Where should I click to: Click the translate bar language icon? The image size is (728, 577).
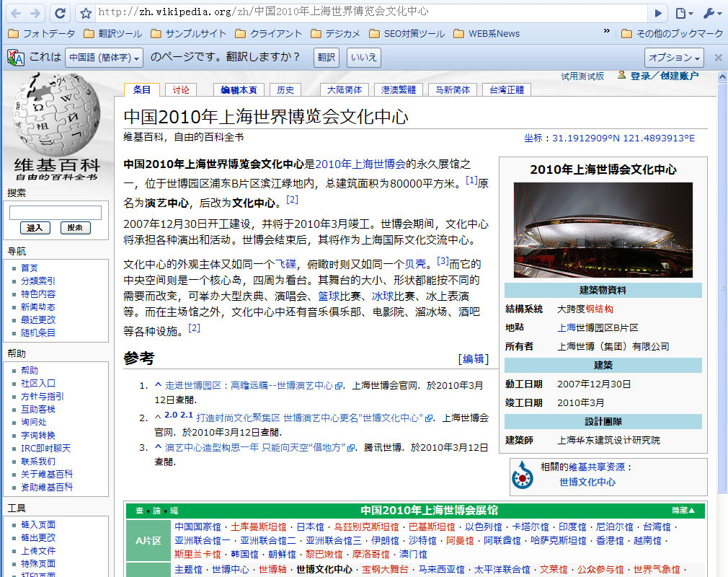point(16,58)
